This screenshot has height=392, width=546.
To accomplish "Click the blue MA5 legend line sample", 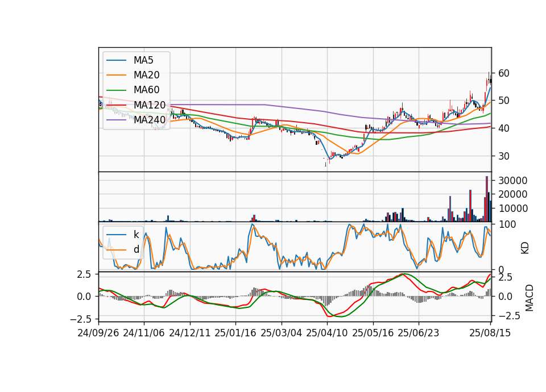I will tap(116, 60).
